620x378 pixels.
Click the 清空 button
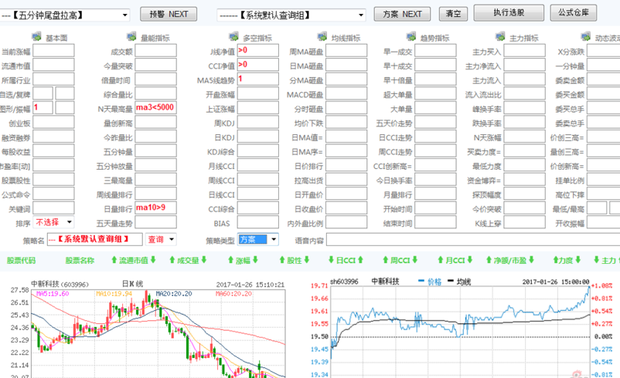pos(454,14)
